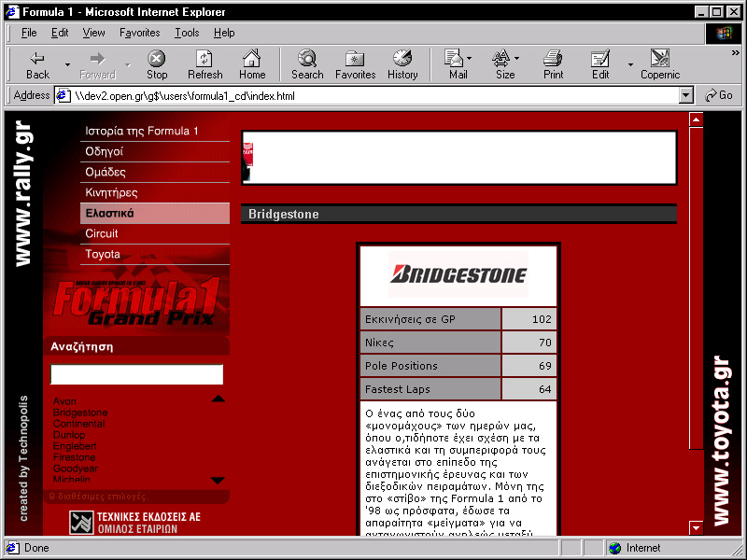Open the Mail toolbar button

point(458,64)
